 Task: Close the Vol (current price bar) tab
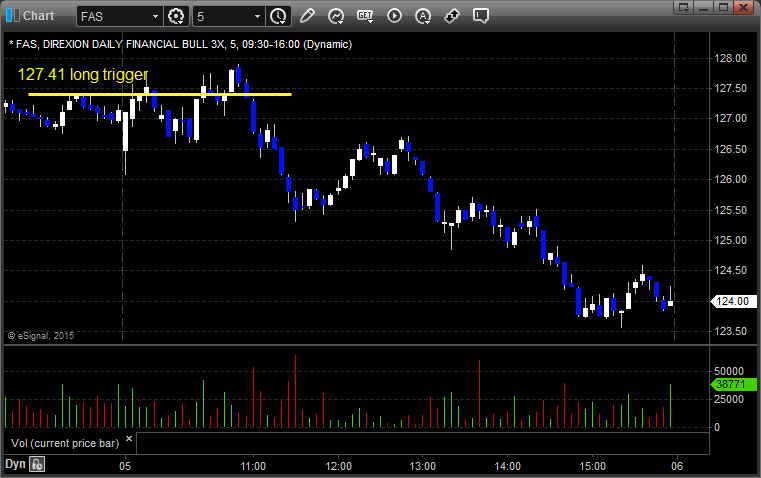(x=129, y=440)
